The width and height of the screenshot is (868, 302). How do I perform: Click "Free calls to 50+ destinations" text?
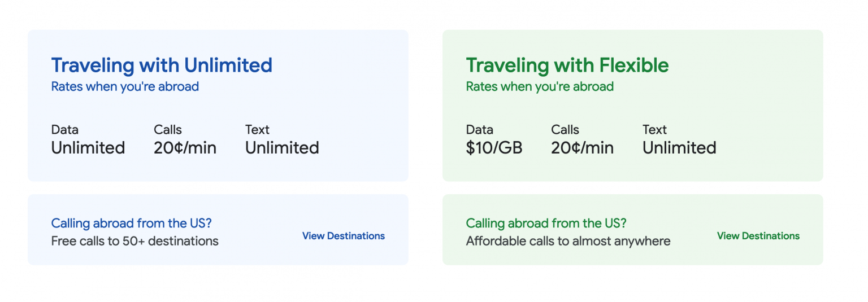134,242
